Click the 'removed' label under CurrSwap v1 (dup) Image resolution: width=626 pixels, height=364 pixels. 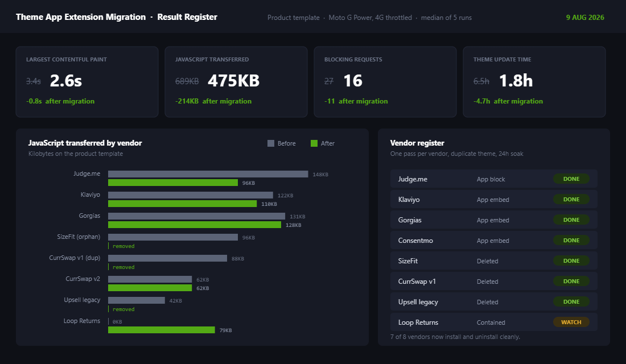click(x=123, y=267)
